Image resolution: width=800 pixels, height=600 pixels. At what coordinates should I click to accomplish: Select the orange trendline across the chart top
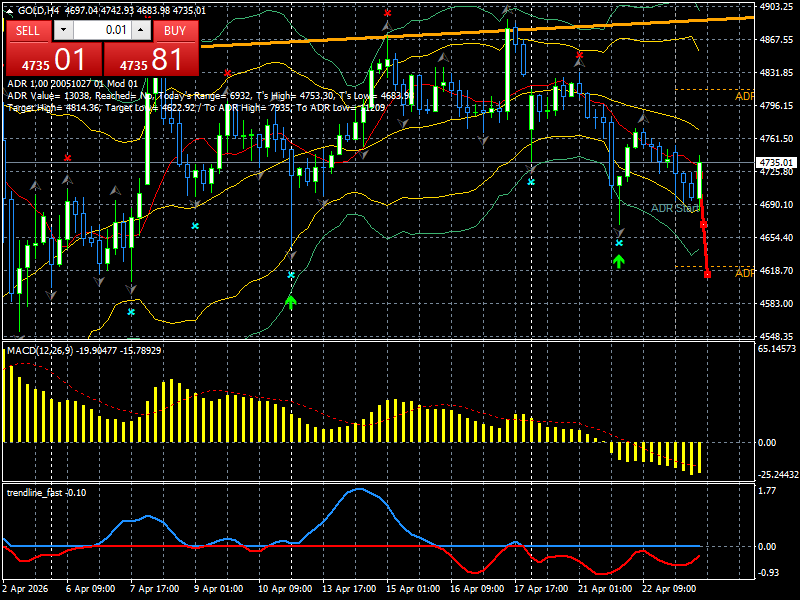point(477,30)
